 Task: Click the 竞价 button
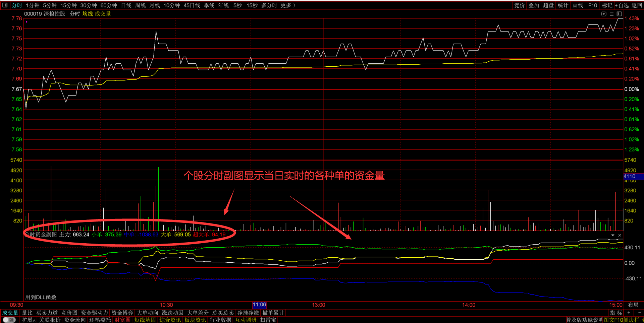click(520, 5)
